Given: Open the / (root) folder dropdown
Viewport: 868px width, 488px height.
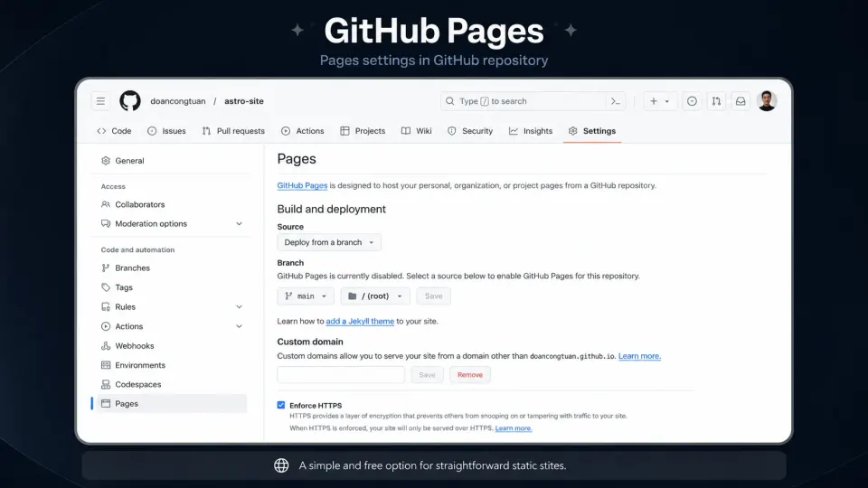Looking at the screenshot, I should pos(375,296).
